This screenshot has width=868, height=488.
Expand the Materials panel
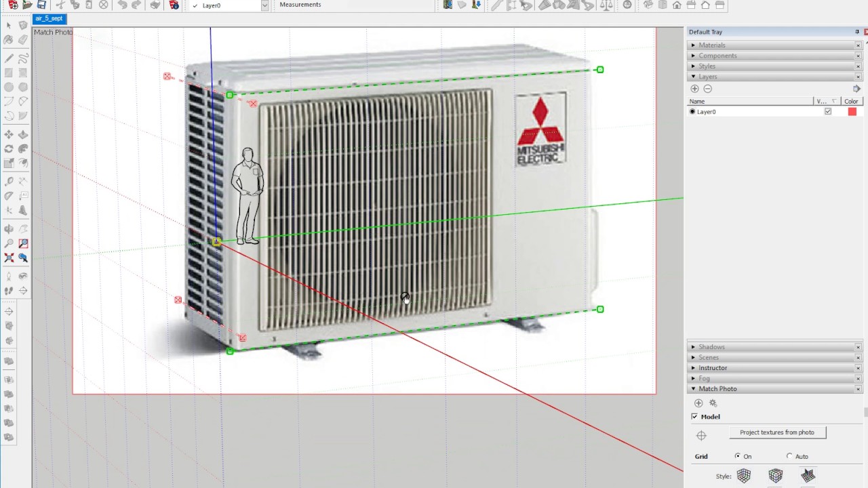(774, 45)
